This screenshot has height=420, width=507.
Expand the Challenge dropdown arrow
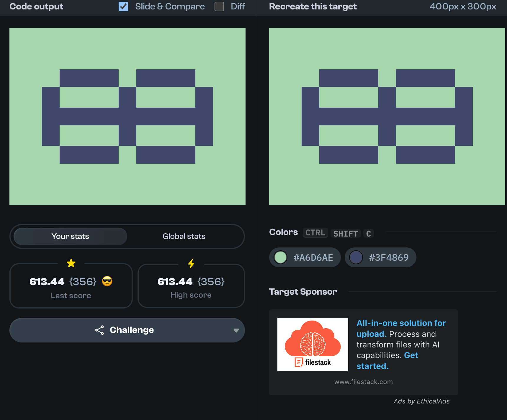(236, 330)
